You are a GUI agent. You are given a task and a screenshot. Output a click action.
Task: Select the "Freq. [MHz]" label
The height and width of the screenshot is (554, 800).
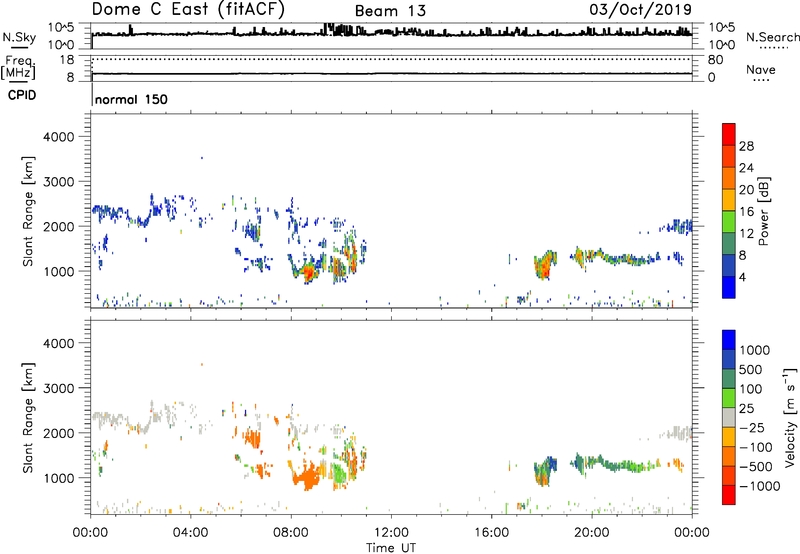click(x=18, y=68)
